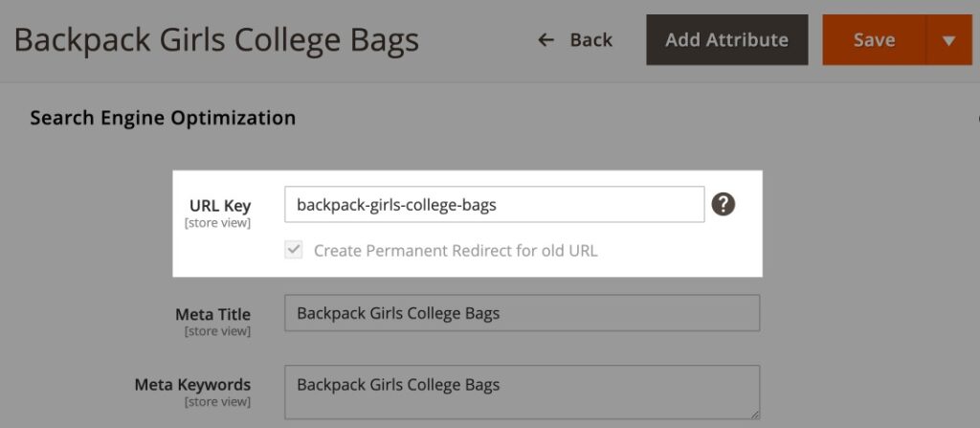
Task: Click the Meta Title input field
Action: pos(522,313)
